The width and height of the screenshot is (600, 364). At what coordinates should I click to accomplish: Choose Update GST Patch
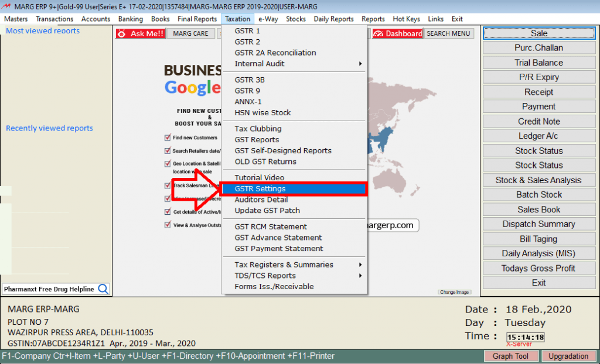(294, 210)
